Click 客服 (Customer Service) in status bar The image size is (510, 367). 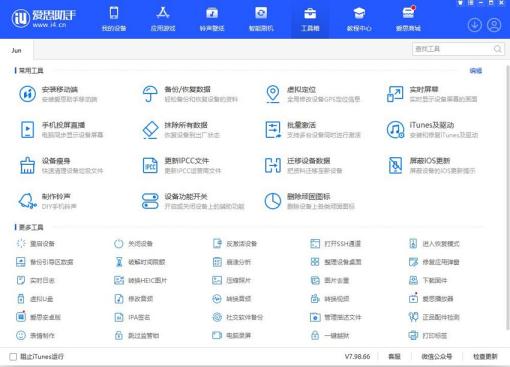pyautogui.click(x=394, y=357)
